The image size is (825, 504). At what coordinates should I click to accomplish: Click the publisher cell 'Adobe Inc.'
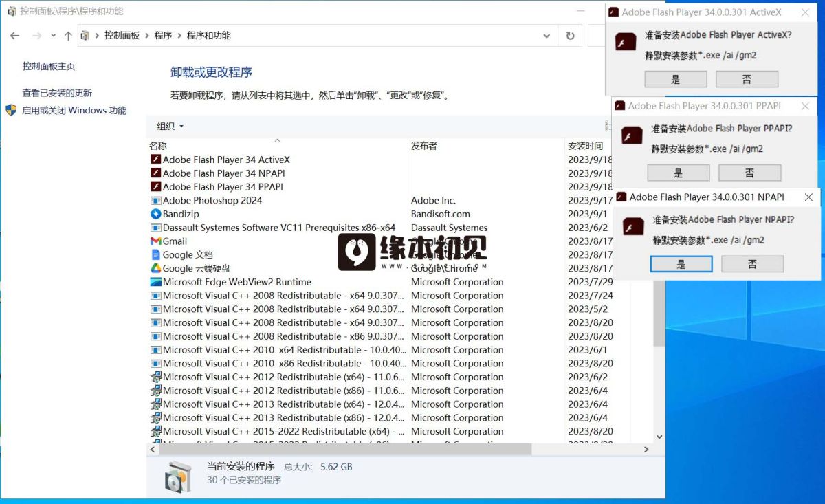[434, 201]
